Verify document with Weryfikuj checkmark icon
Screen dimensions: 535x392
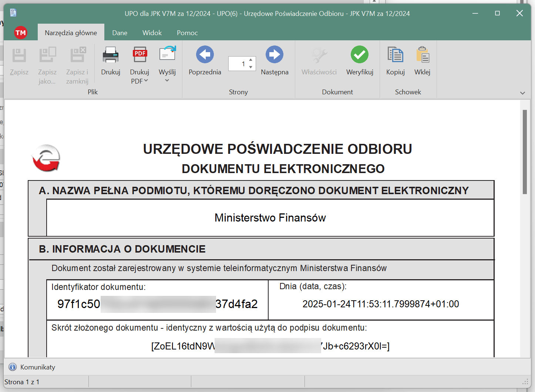pos(359,55)
